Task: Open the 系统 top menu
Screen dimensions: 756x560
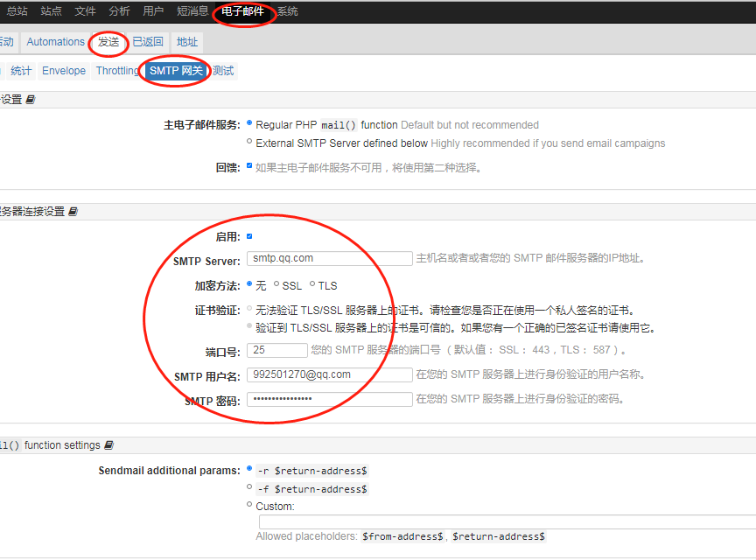Action: click(288, 11)
